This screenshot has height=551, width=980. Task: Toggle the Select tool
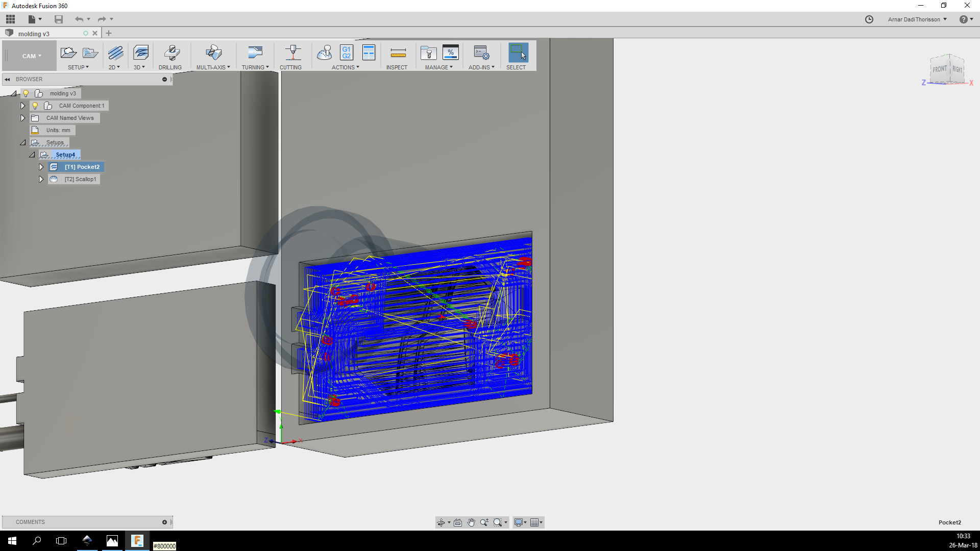pyautogui.click(x=518, y=53)
